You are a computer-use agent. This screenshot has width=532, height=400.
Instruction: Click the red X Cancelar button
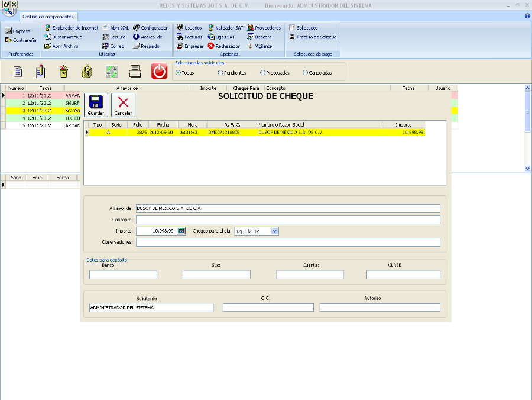[123, 105]
